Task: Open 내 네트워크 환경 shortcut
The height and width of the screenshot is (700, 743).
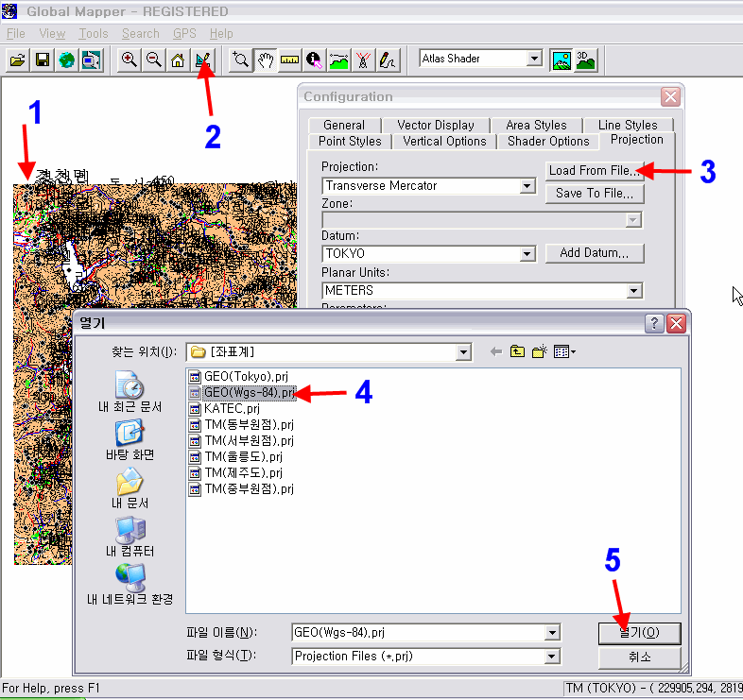Action: point(130,585)
